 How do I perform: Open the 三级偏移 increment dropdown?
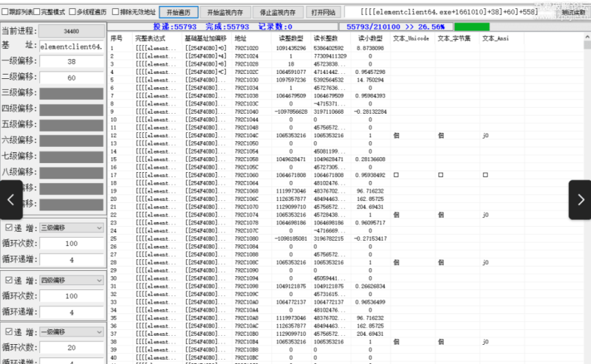(x=70, y=227)
